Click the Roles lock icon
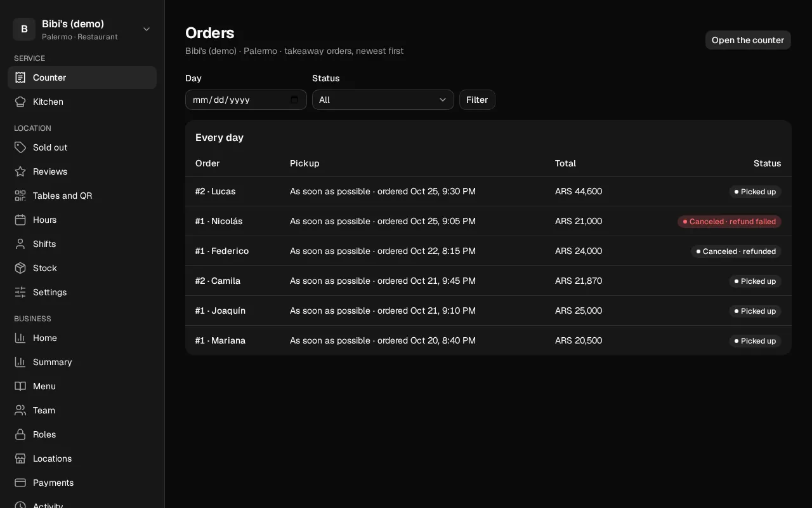The height and width of the screenshot is (508, 812). (20, 434)
